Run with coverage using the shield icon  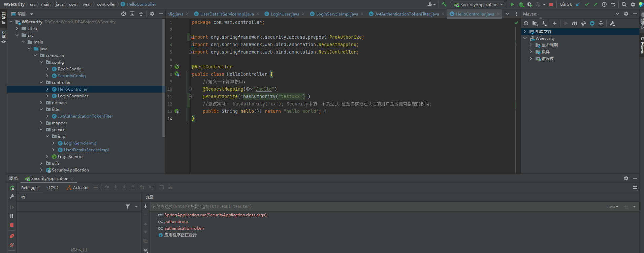(x=529, y=4)
